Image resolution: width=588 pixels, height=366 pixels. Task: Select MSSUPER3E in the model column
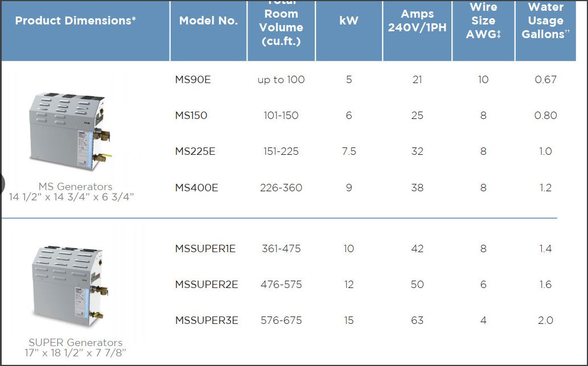click(x=207, y=320)
